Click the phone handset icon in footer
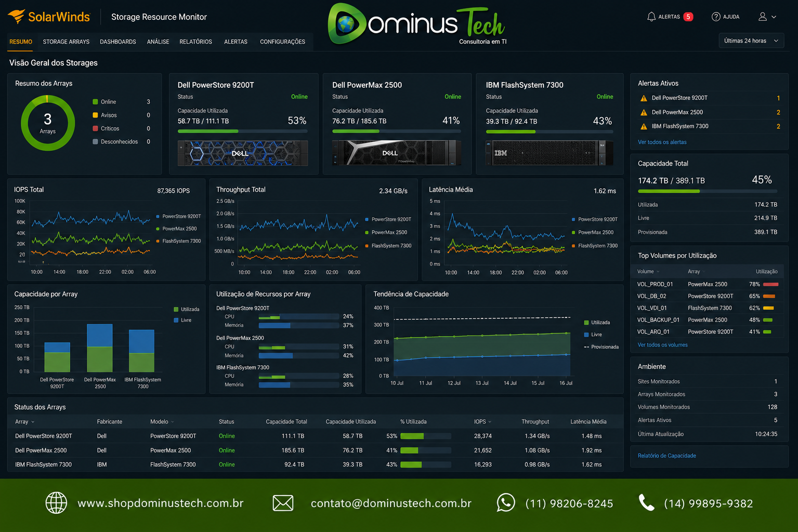 tap(646, 502)
